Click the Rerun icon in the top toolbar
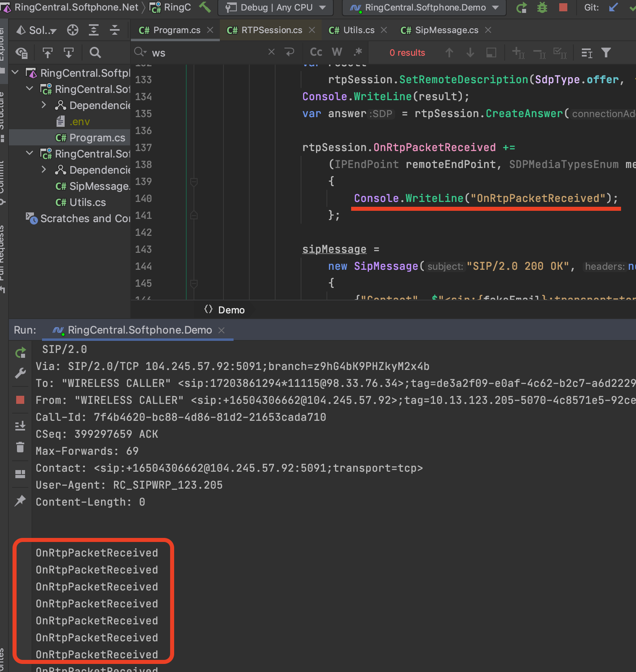636x672 pixels. pos(522,7)
